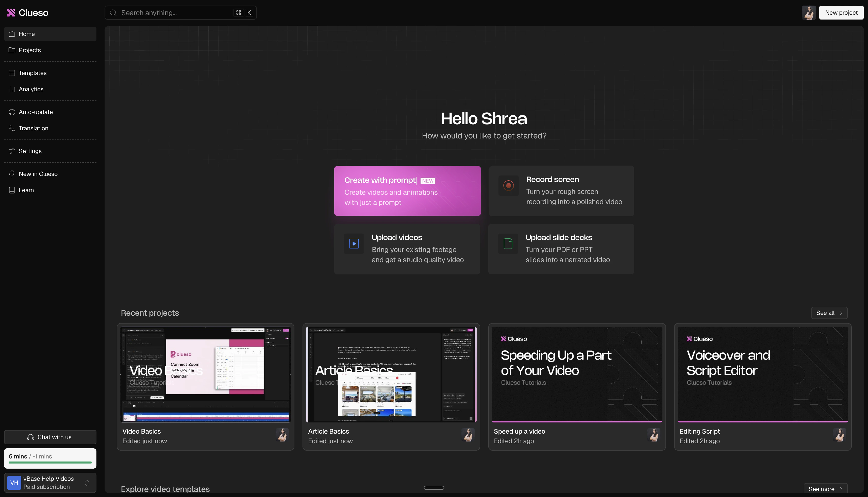Viewport: 868px width, 497px height.
Task: Click the Auto-update refresh icon
Action: coord(12,112)
